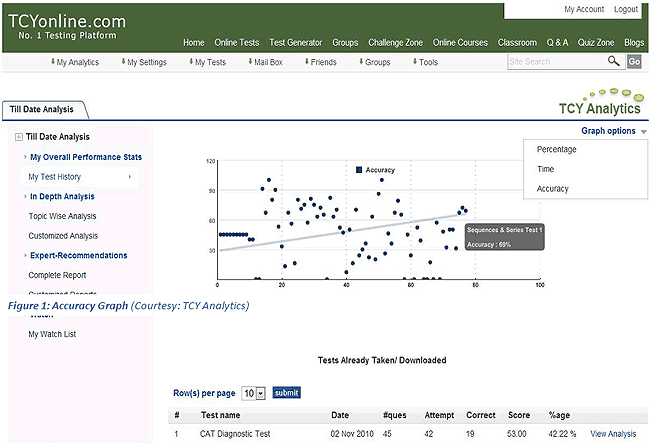
Task: Expand the My Test History submenu arrow
Action: pos(130,177)
